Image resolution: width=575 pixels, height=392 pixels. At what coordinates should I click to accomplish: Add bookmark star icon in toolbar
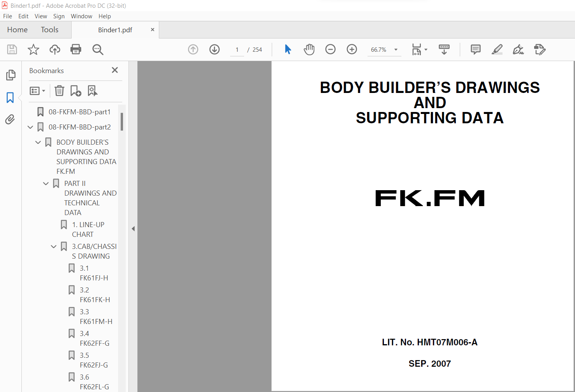33,49
